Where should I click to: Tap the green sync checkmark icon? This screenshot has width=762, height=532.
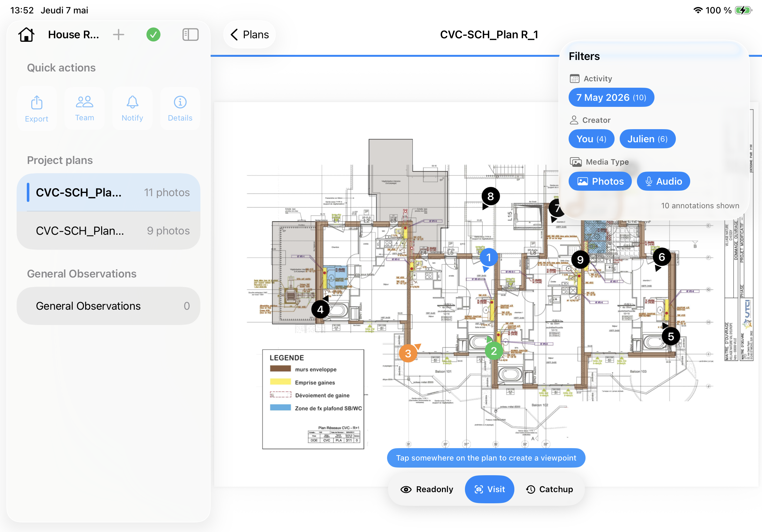click(x=153, y=34)
